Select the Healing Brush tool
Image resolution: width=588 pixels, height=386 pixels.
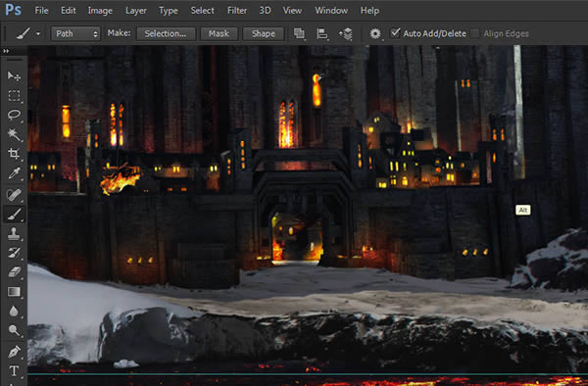14,195
